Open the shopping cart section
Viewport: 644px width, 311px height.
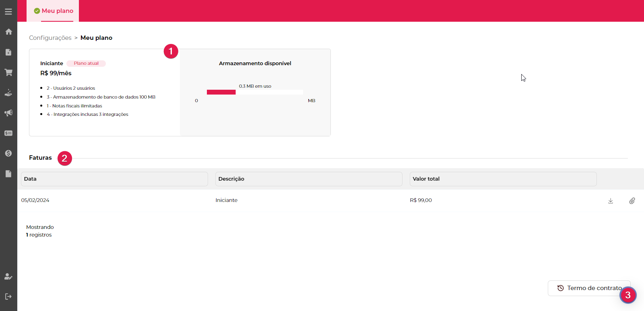coord(8,72)
